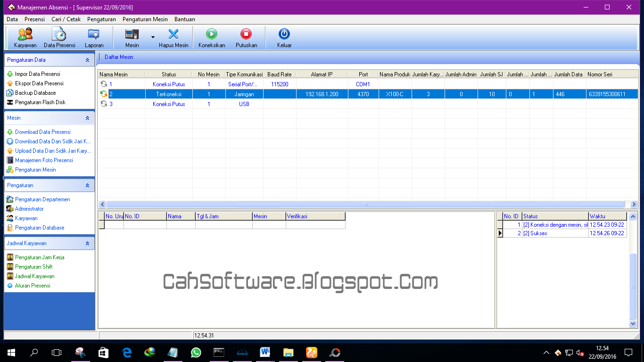Collapse the Pengaturan sidebar panel
The height and width of the screenshot is (362, 644).
tap(87, 186)
